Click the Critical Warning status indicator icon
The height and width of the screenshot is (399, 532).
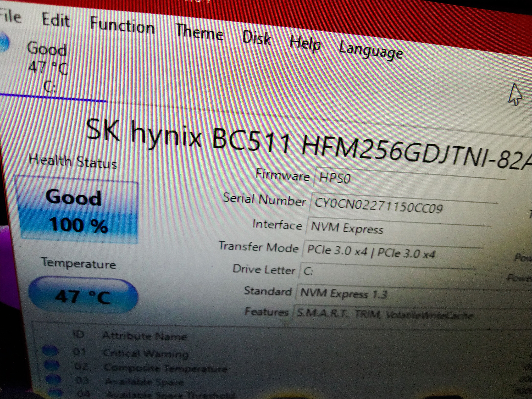(x=50, y=351)
